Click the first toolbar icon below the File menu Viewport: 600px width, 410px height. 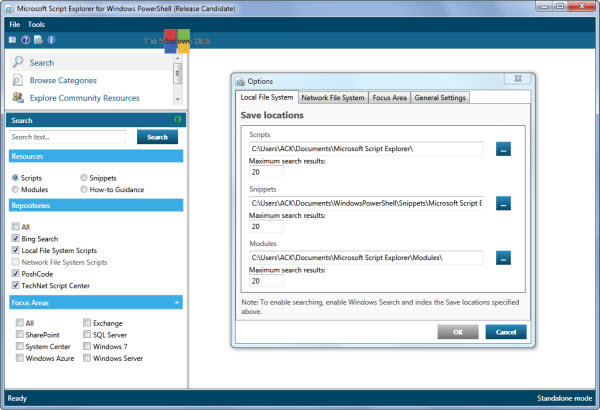click(13, 39)
